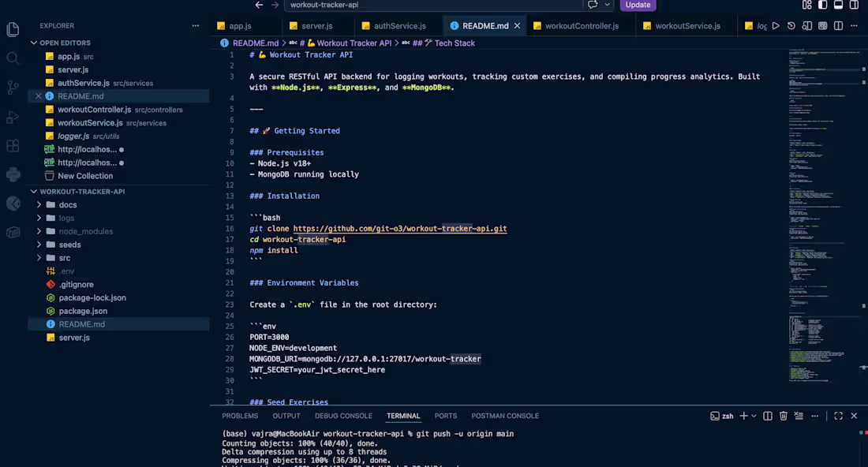Switch to the Debug Console tab
This screenshot has width=868, height=467.
(343, 416)
